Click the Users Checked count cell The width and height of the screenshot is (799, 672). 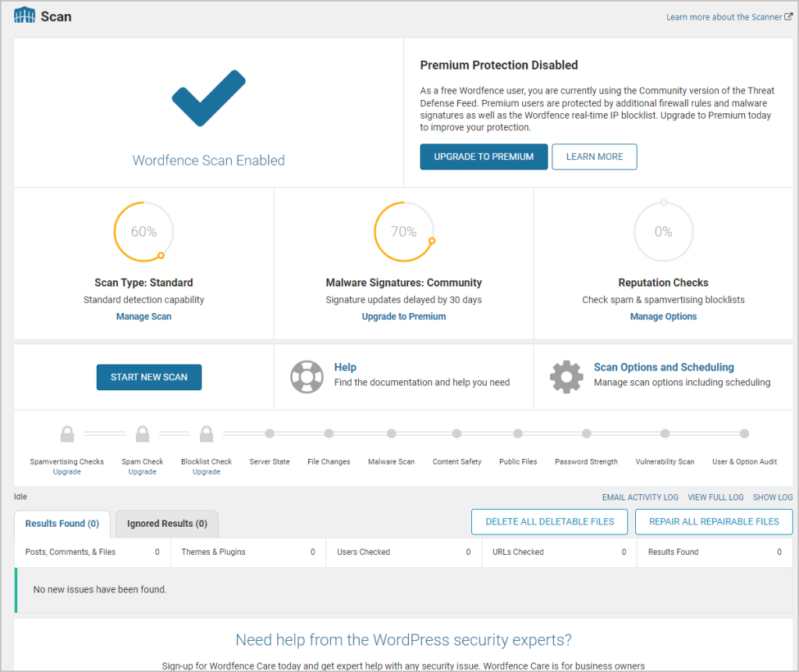pos(403,552)
